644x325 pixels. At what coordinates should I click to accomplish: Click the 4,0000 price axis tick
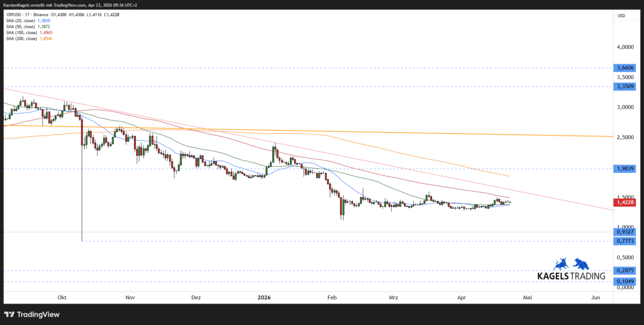626,47
